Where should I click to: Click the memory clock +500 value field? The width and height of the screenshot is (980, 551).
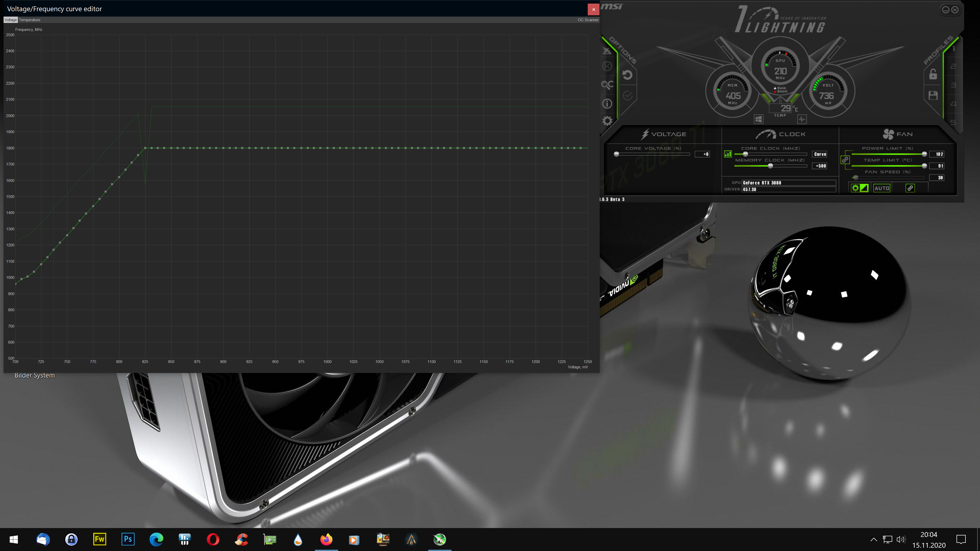[x=820, y=166]
